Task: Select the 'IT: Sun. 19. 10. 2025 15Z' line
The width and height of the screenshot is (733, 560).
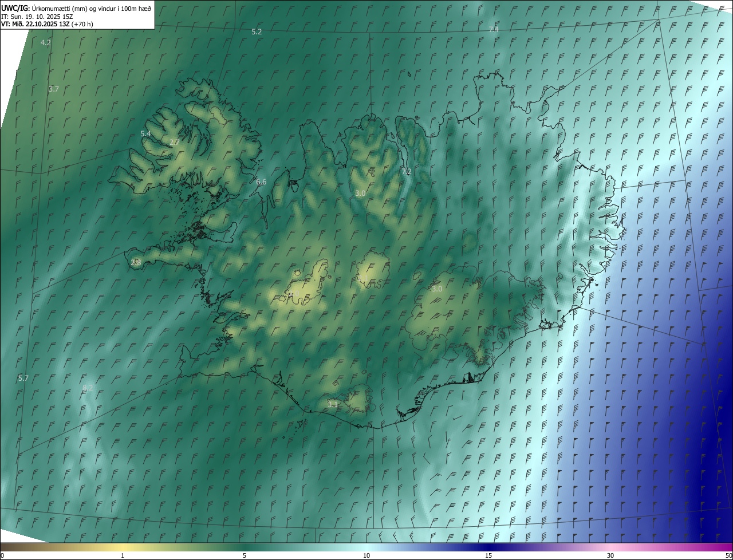Action: (37, 16)
